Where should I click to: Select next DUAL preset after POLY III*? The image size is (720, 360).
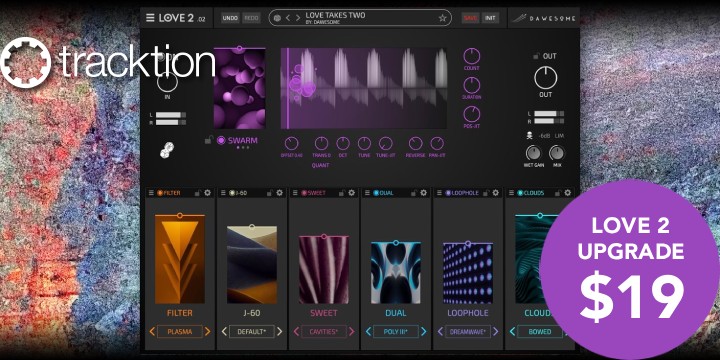(423, 332)
